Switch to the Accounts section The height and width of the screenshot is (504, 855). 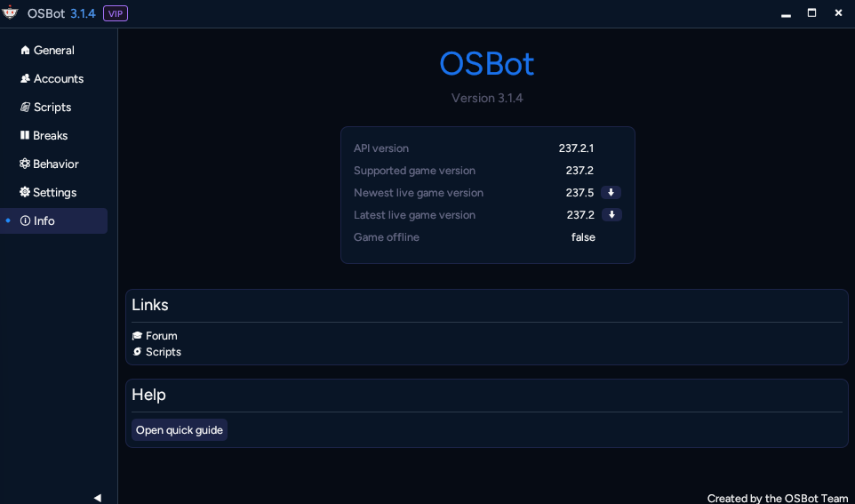(59, 79)
